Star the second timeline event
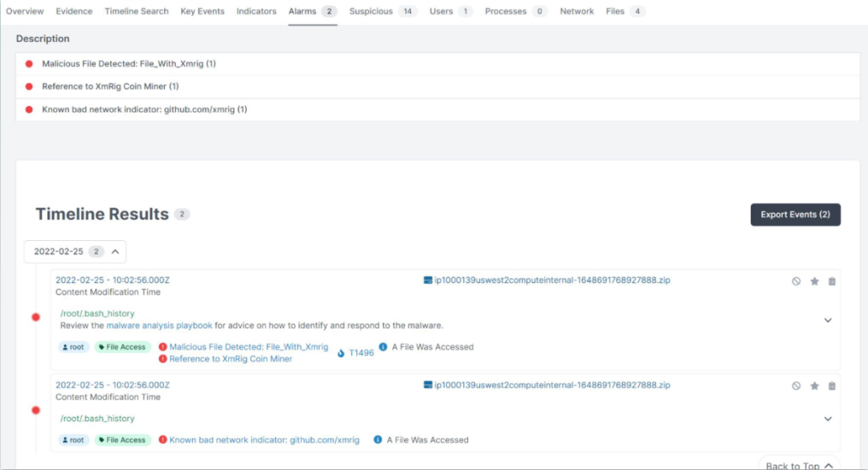Screen dimensions: 868x470 pyautogui.click(x=814, y=386)
